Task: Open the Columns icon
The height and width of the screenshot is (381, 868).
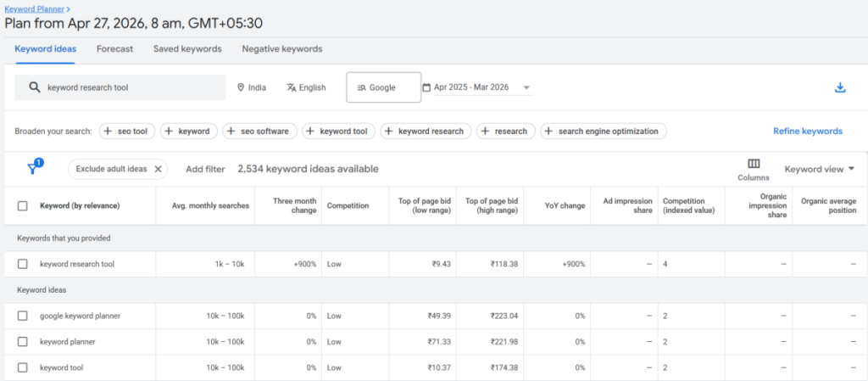Action: [x=754, y=164]
